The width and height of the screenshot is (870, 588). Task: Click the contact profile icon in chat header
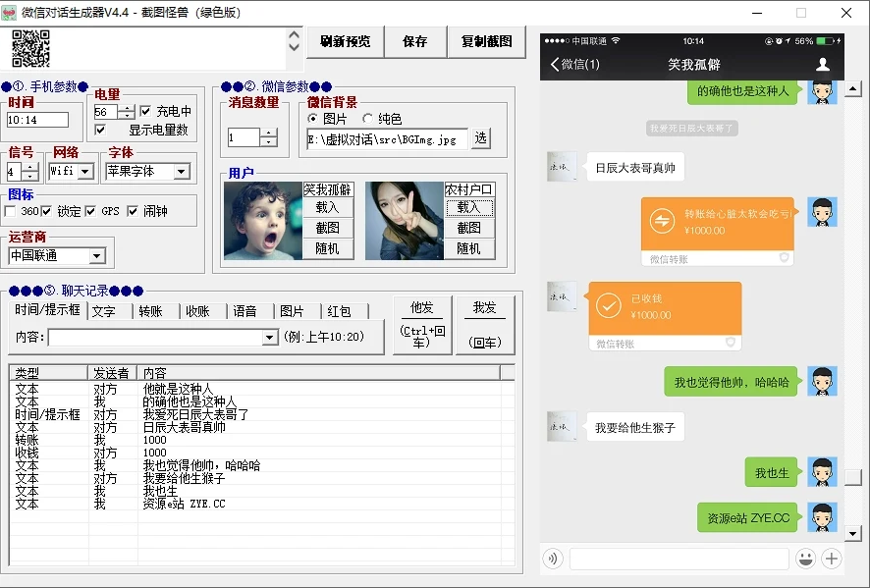[x=823, y=65]
